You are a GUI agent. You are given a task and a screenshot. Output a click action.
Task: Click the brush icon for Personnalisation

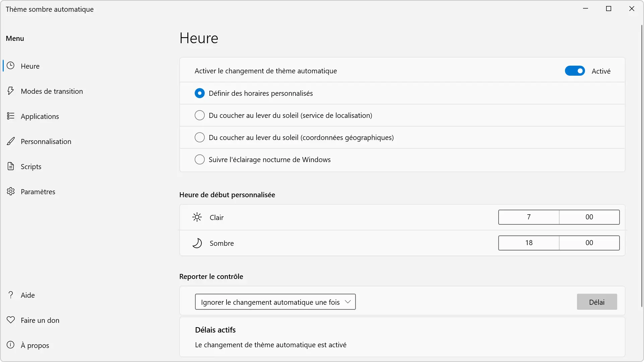[x=11, y=141]
